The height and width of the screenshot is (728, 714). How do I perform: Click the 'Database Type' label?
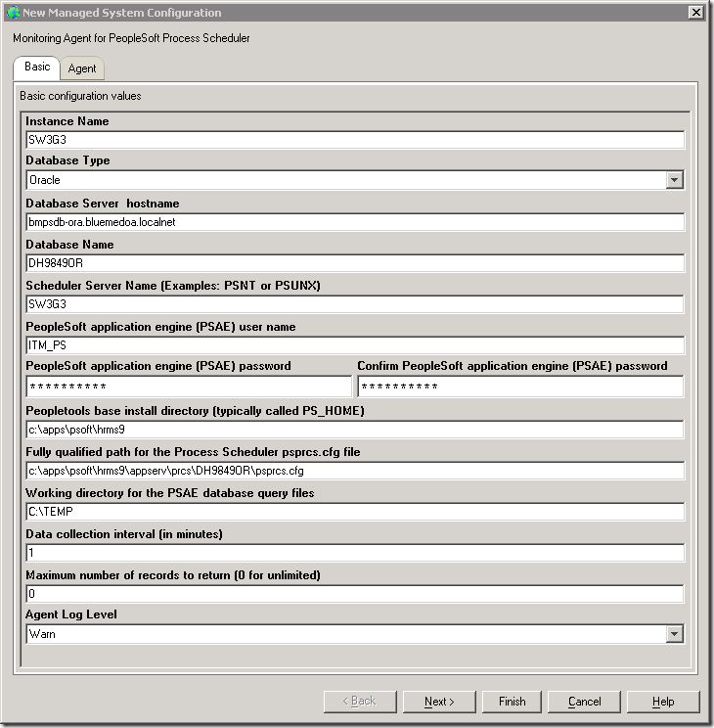pyautogui.click(x=67, y=160)
